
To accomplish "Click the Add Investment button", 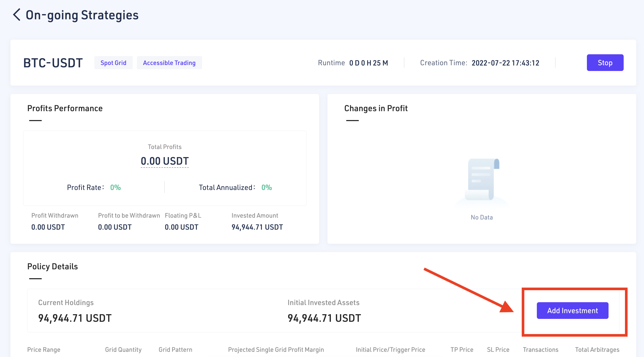I will [x=572, y=311].
